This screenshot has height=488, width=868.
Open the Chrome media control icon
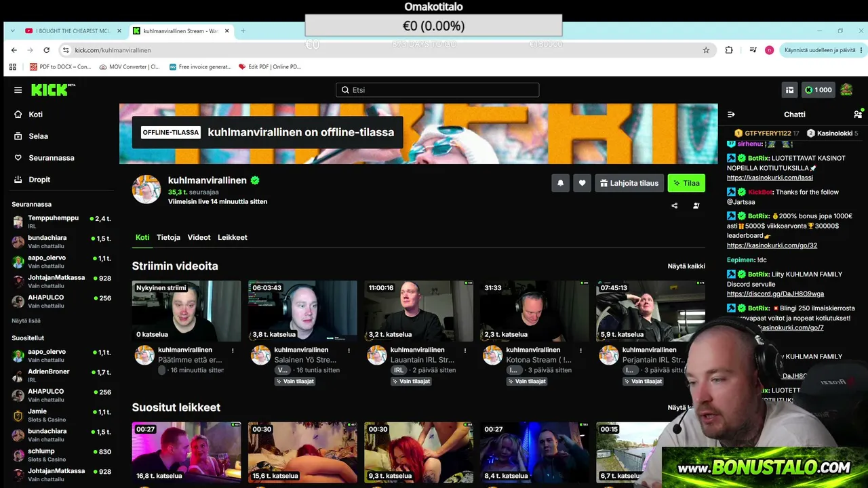tap(753, 50)
